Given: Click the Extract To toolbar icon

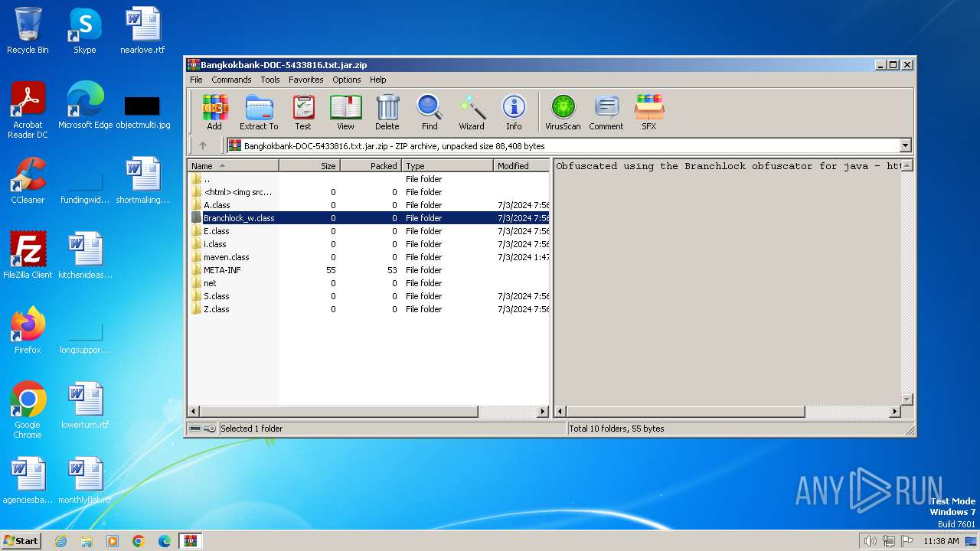Looking at the screenshot, I should 259,112.
